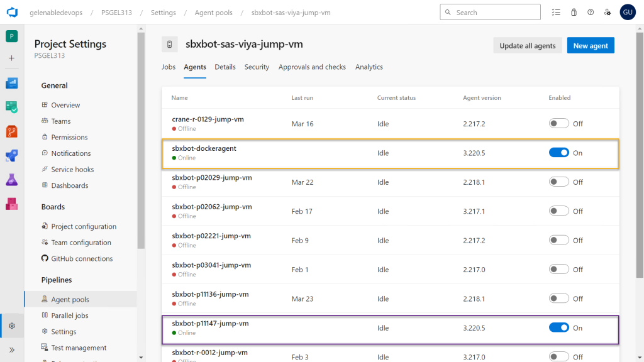
Task: Disable the sbxbot-dockeragent agent toggle
Action: (x=558, y=153)
